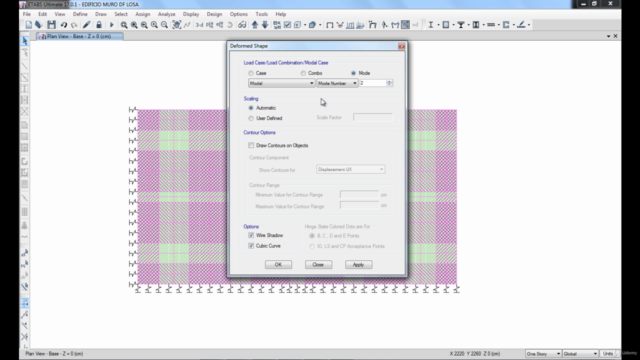640x360 pixels.
Task: Open the Mode Number dropdown
Action: click(337, 83)
